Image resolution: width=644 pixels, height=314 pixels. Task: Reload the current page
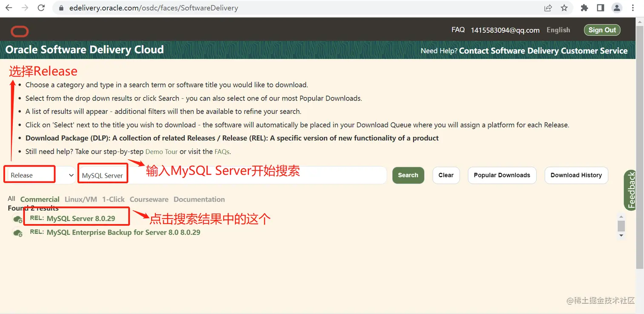point(41,8)
